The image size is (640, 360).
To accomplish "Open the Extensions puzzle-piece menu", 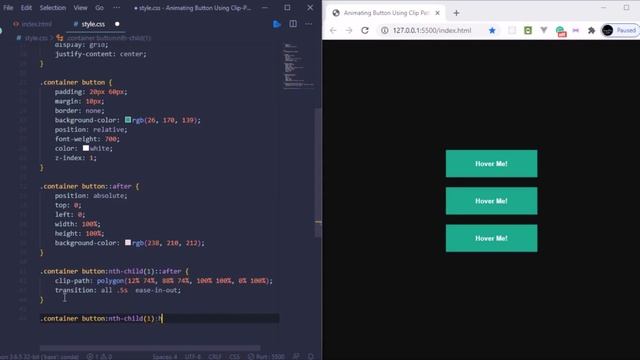I will 591,30.
